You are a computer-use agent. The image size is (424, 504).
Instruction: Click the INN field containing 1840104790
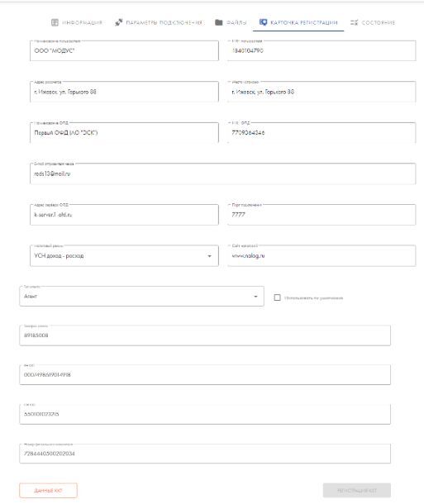[x=322, y=50]
